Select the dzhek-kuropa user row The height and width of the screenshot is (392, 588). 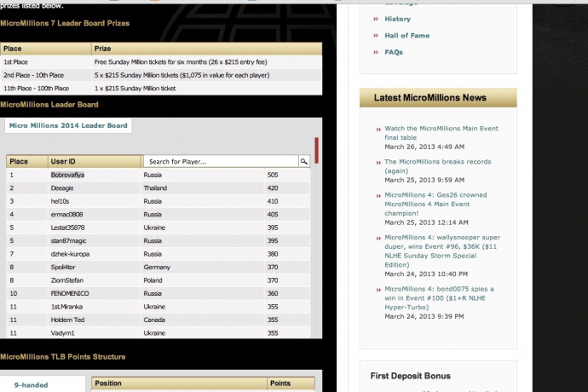tap(158, 254)
